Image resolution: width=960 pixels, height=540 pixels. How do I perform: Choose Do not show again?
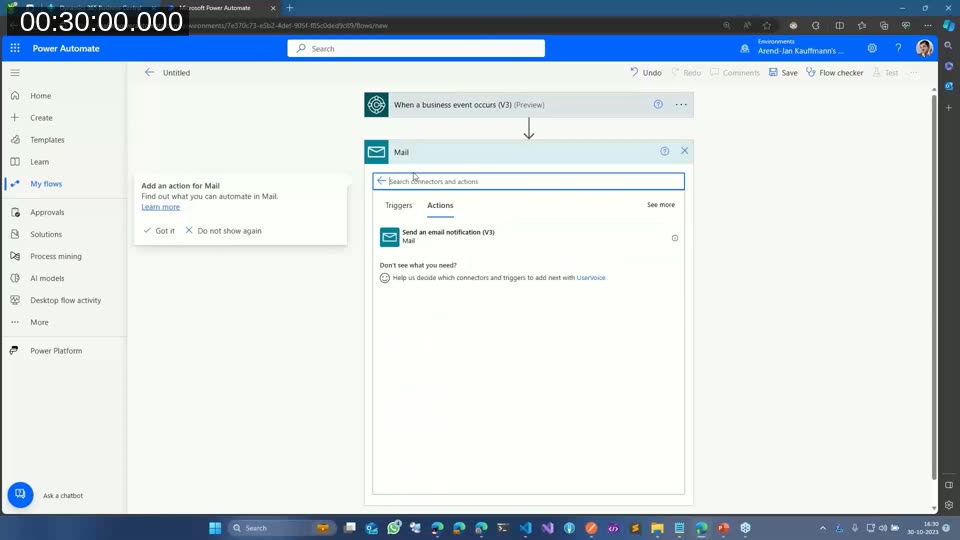coord(223,231)
